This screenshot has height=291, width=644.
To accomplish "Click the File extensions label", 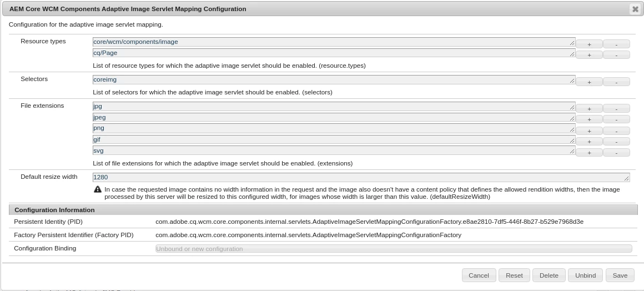I will coord(42,106).
